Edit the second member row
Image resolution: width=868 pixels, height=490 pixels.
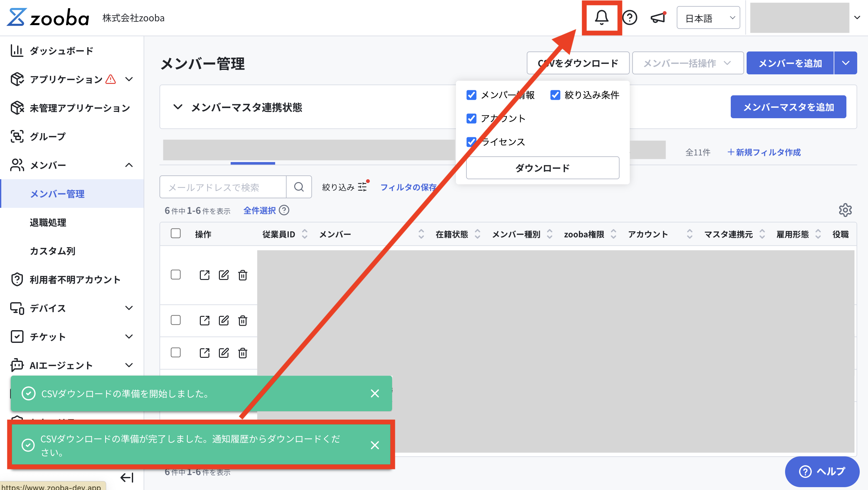click(x=224, y=320)
